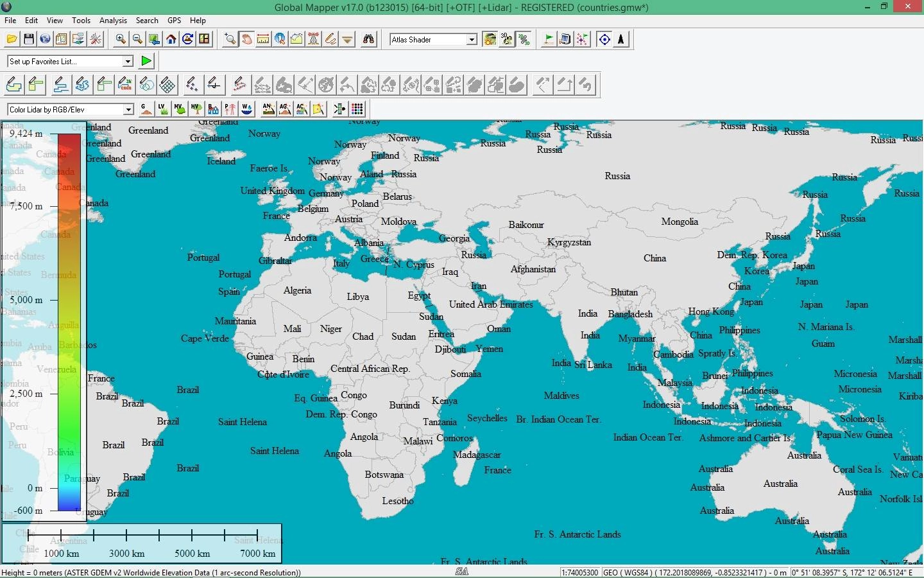Filter Lidar by Ground 'G' icon
The image size is (924, 578).
click(x=146, y=109)
